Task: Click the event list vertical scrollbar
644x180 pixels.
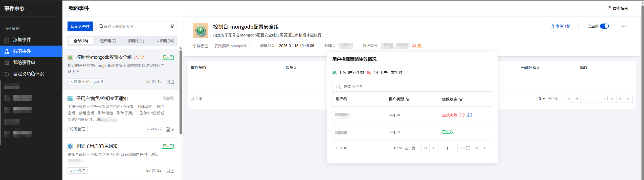Action: tap(181, 91)
